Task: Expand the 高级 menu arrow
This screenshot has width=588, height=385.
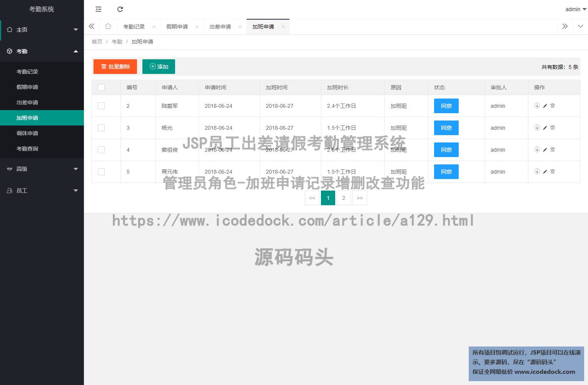Action: point(76,169)
